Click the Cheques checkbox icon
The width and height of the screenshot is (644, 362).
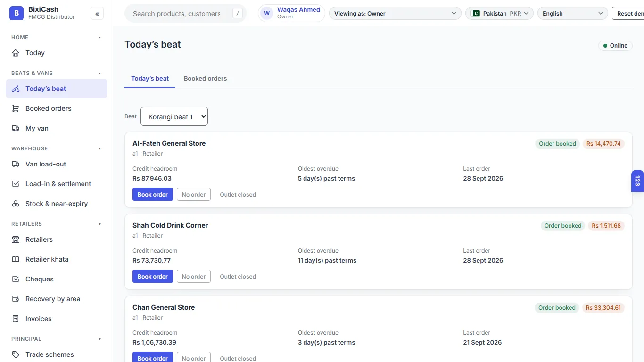(16, 279)
